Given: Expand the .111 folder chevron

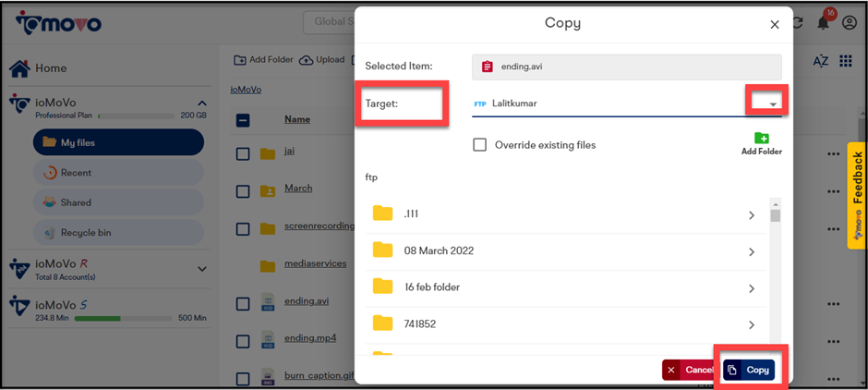Looking at the screenshot, I should 752,215.
